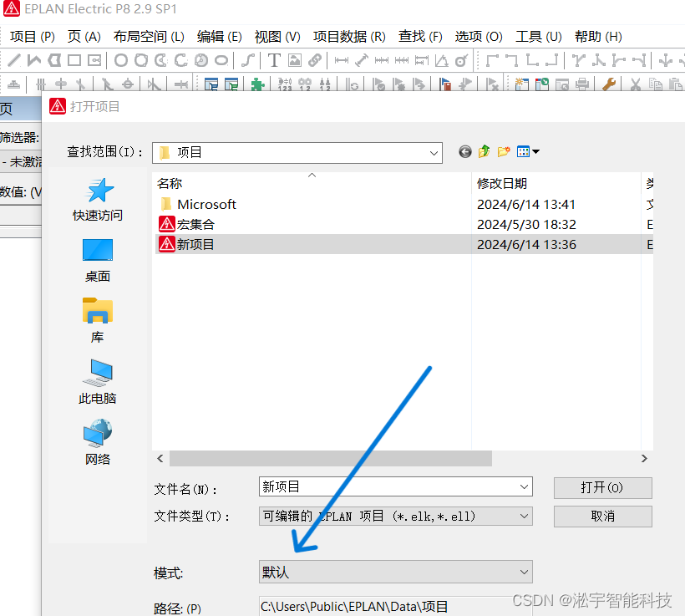Image resolution: width=685 pixels, height=616 pixels.
Task: Open the 布局空间 (L) menu
Action: click(x=149, y=36)
